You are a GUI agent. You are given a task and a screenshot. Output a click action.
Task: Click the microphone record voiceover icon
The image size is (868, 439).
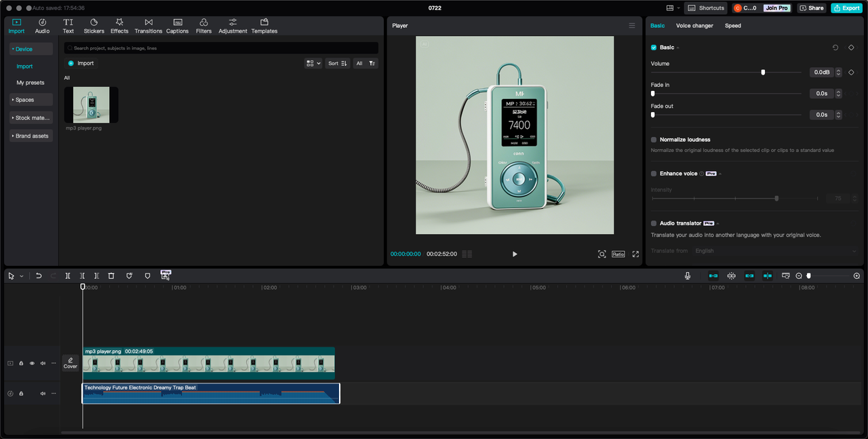click(688, 276)
